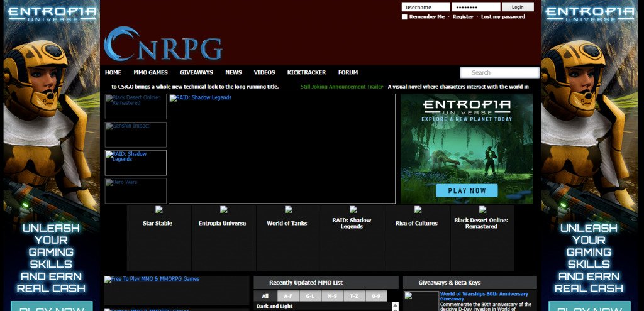Open the Register link
The width and height of the screenshot is (644, 311).
[463, 17]
